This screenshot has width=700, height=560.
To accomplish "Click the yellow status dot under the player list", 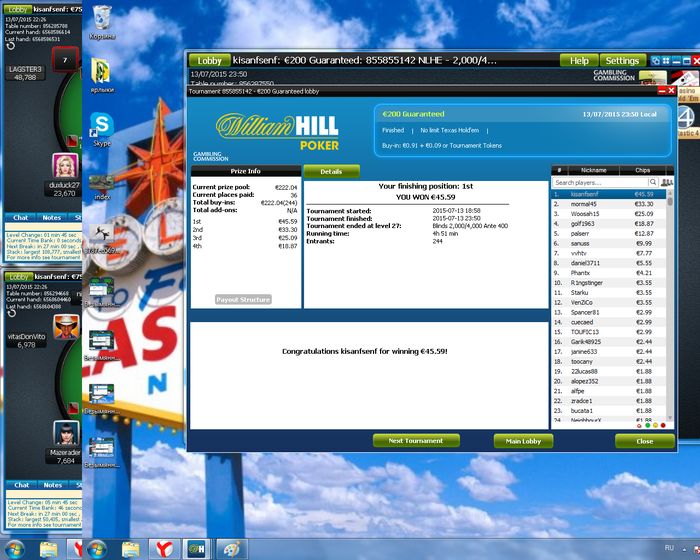I will 655,425.
